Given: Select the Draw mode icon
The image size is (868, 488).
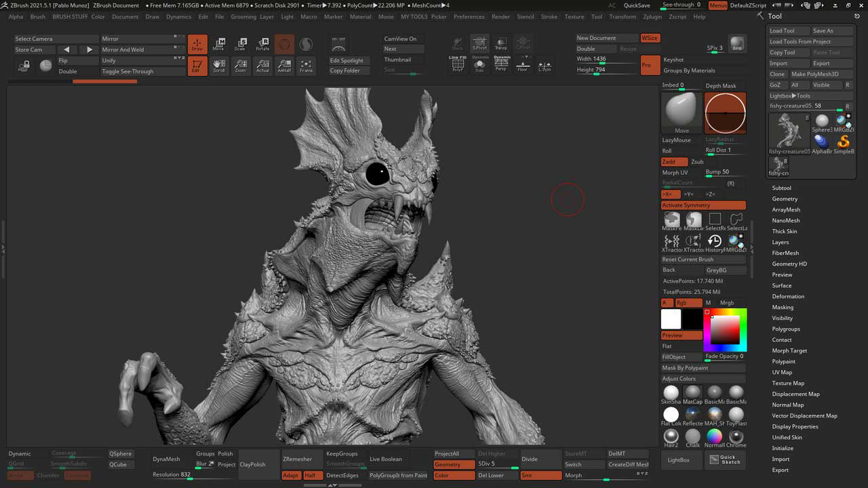Looking at the screenshot, I should coord(197,44).
